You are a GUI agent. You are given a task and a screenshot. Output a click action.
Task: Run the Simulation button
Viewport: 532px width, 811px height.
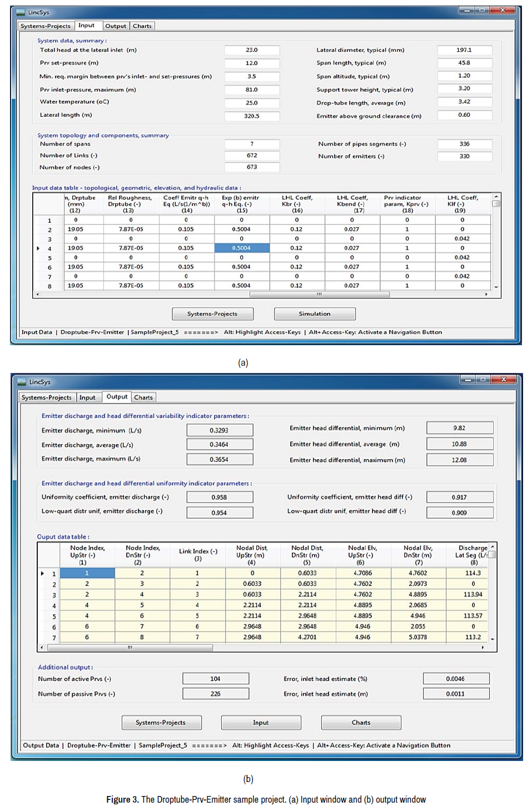coord(315,314)
